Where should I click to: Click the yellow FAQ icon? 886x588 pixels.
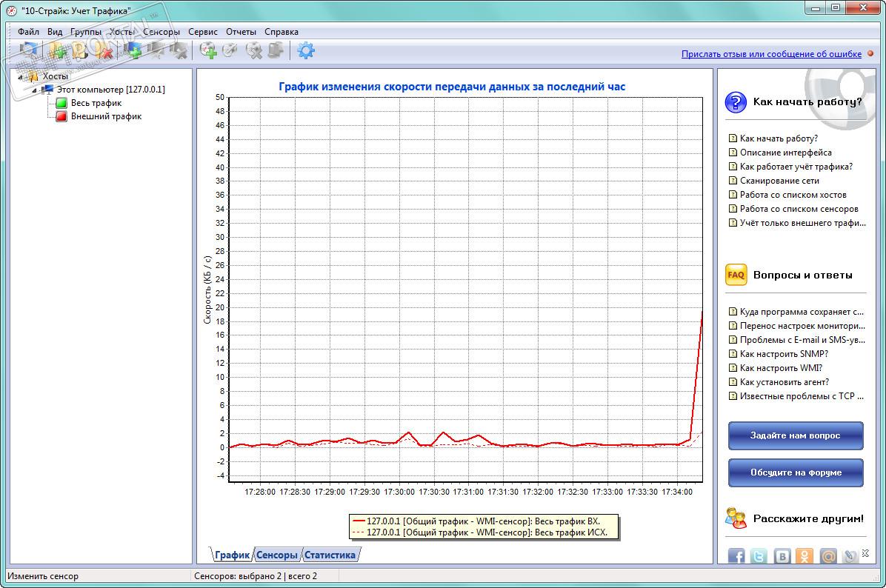736,275
